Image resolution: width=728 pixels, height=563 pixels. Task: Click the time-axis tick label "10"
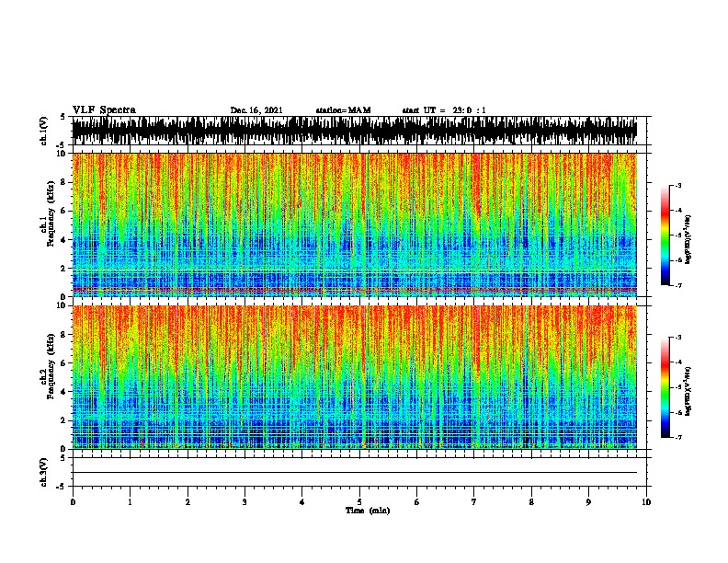pyautogui.click(x=646, y=502)
